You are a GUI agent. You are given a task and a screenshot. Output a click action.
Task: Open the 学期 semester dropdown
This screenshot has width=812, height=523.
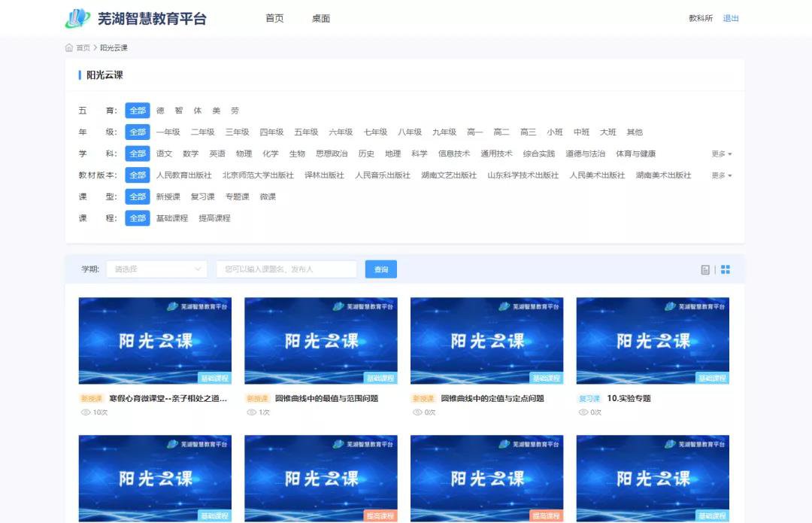156,269
